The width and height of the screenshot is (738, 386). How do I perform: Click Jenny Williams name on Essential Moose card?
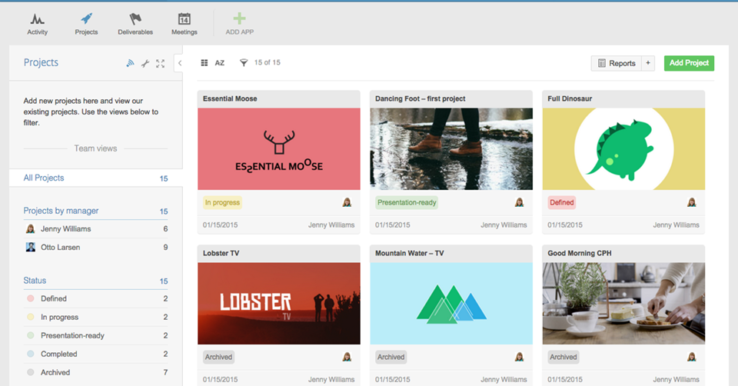pos(331,225)
